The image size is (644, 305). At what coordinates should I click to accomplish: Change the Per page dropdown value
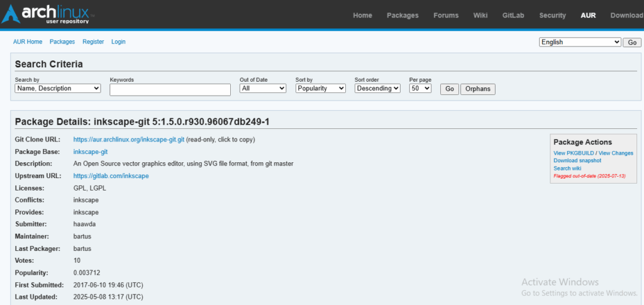(x=420, y=89)
